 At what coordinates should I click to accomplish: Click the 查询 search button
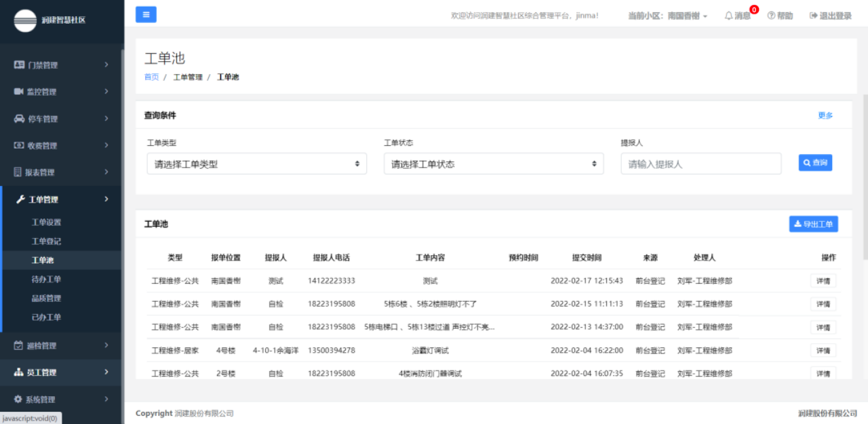point(815,163)
